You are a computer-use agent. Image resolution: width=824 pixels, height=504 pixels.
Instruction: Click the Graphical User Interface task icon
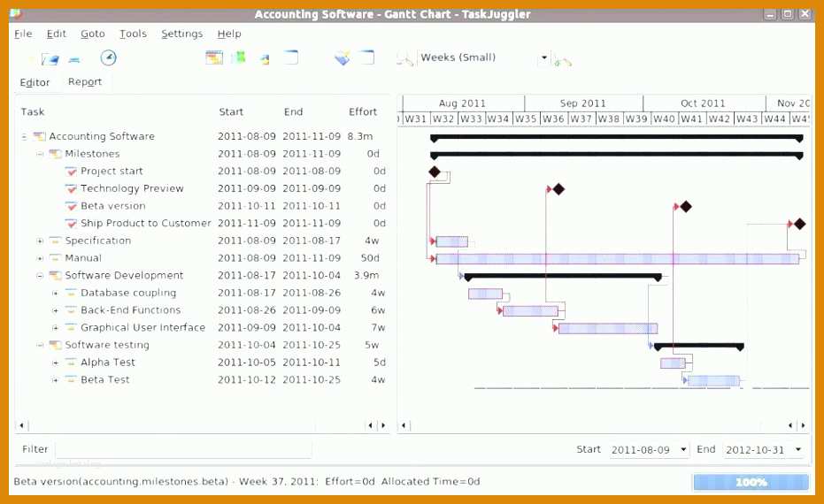71,327
